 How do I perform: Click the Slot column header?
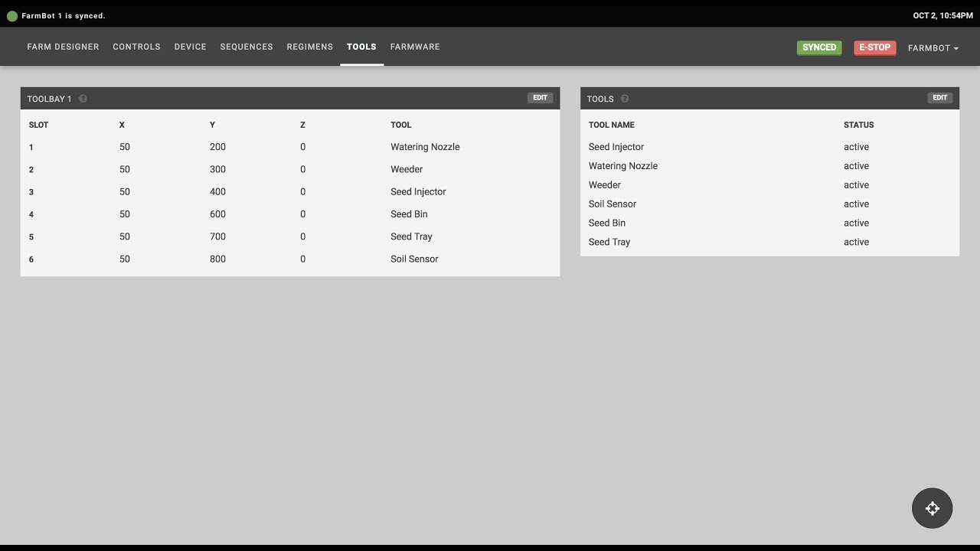38,125
